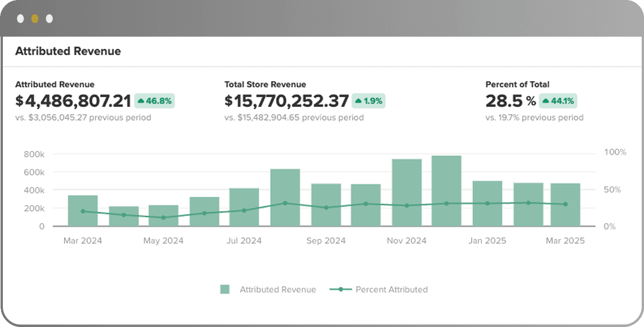644x327 pixels.
Task: Click the 44.1% percent of total badge
Action: click(x=558, y=101)
